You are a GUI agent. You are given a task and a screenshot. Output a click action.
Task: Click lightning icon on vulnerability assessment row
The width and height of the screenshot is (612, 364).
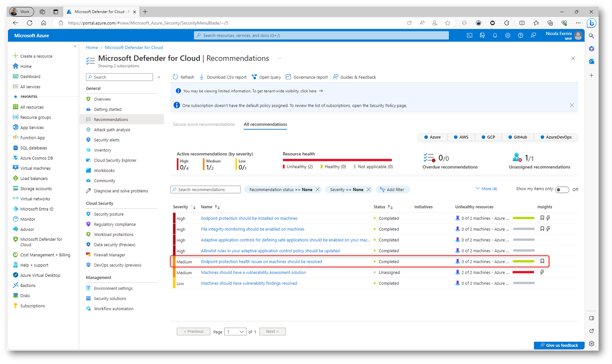click(x=542, y=272)
